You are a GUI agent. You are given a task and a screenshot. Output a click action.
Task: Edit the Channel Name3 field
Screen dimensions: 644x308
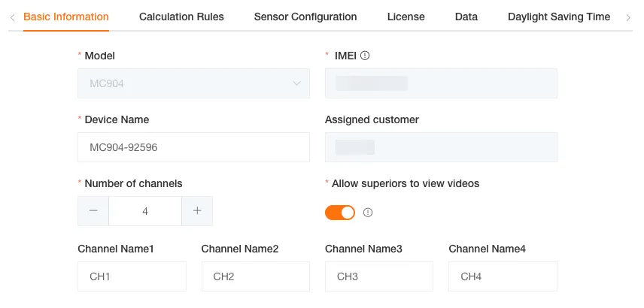point(378,276)
